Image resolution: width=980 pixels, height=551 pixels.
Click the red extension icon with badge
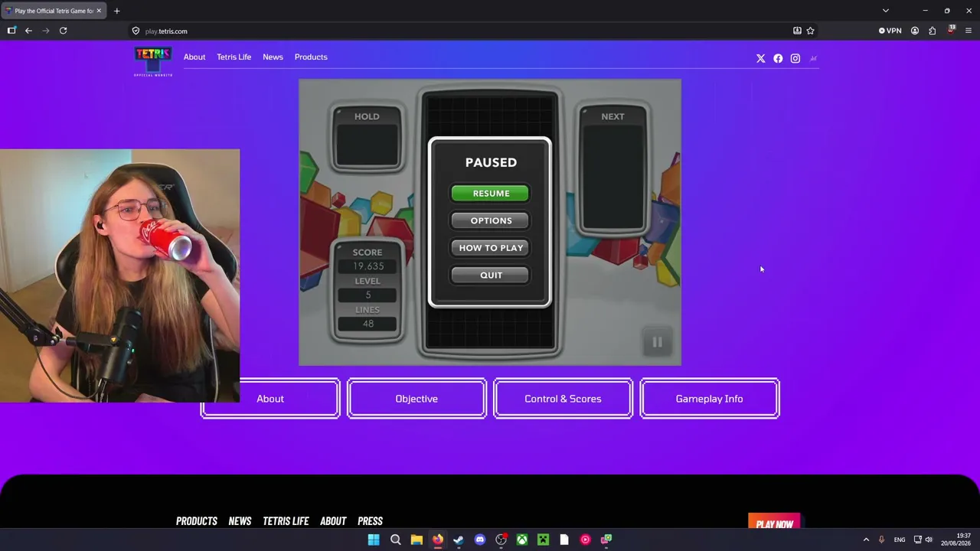click(951, 30)
